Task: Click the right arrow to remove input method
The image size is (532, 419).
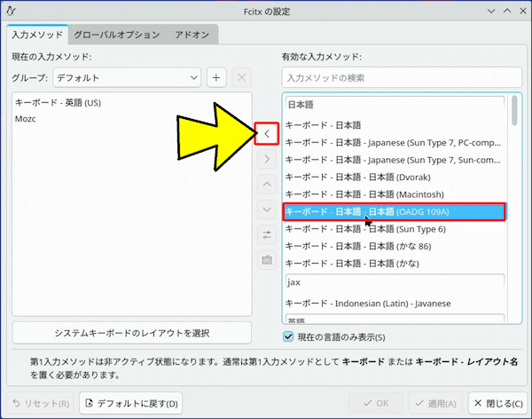Action: click(x=267, y=160)
